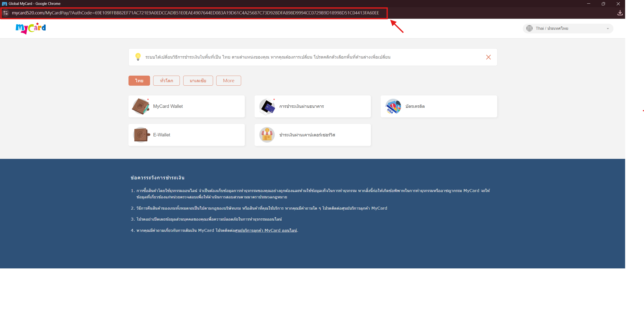Switch to the ทั่วโลก region tab

pyautogui.click(x=167, y=81)
